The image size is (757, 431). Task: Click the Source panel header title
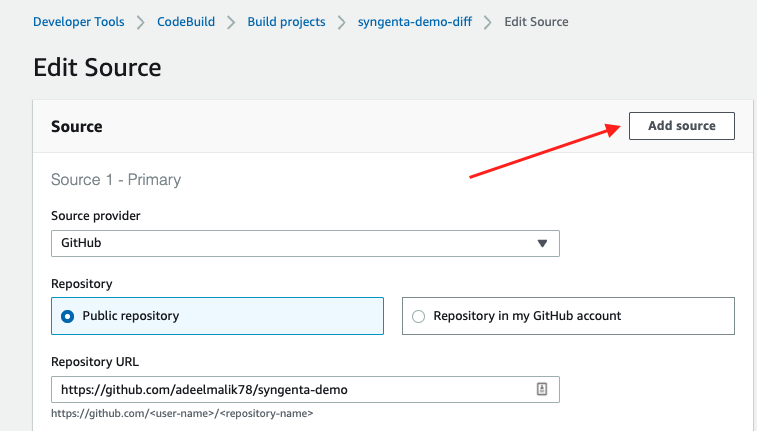click(77, 127)
